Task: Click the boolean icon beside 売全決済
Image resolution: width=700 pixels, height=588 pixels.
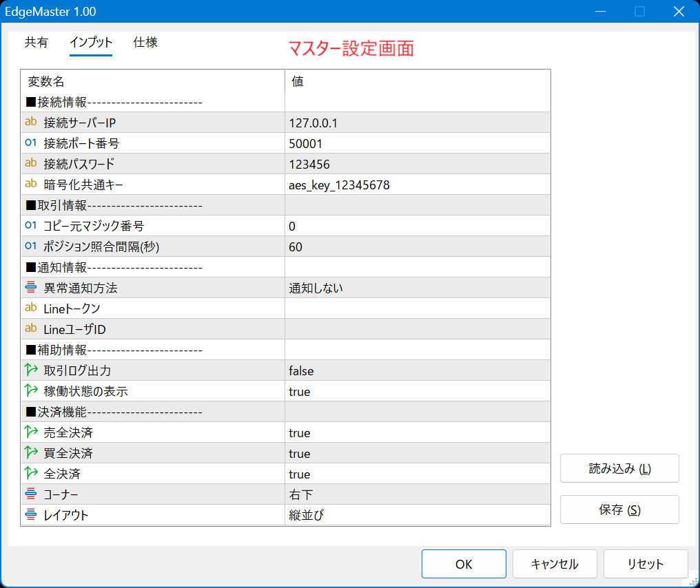Action: point(31,432)
